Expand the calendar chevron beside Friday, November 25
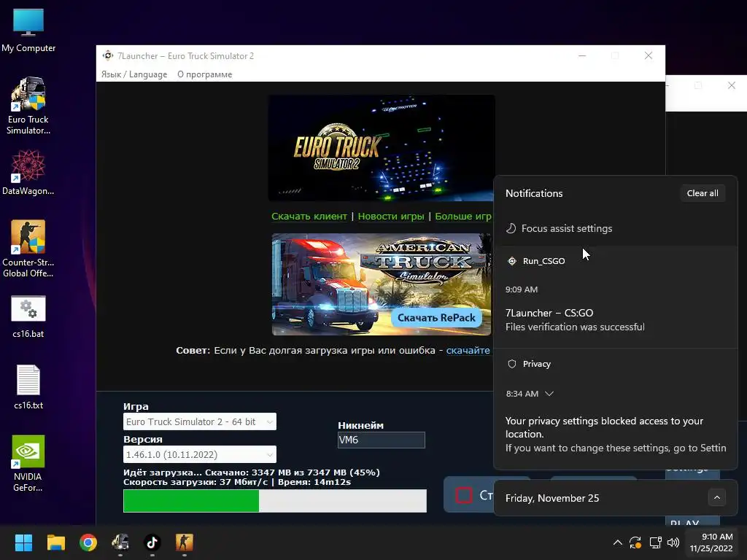Screen dimensions: 747x560 tap(716, 498)
